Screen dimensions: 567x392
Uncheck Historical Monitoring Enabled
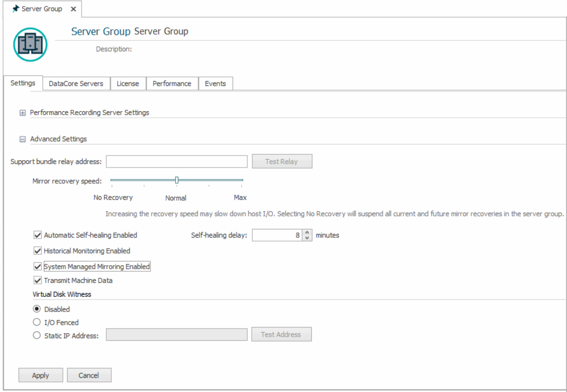click(37, 251)
